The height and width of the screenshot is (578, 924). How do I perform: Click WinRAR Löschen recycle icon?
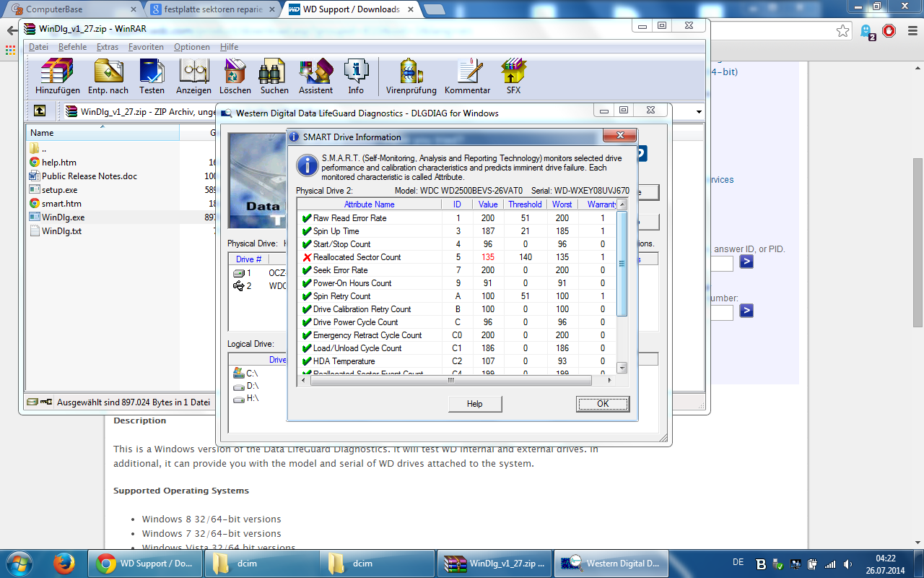coord(235,77)
